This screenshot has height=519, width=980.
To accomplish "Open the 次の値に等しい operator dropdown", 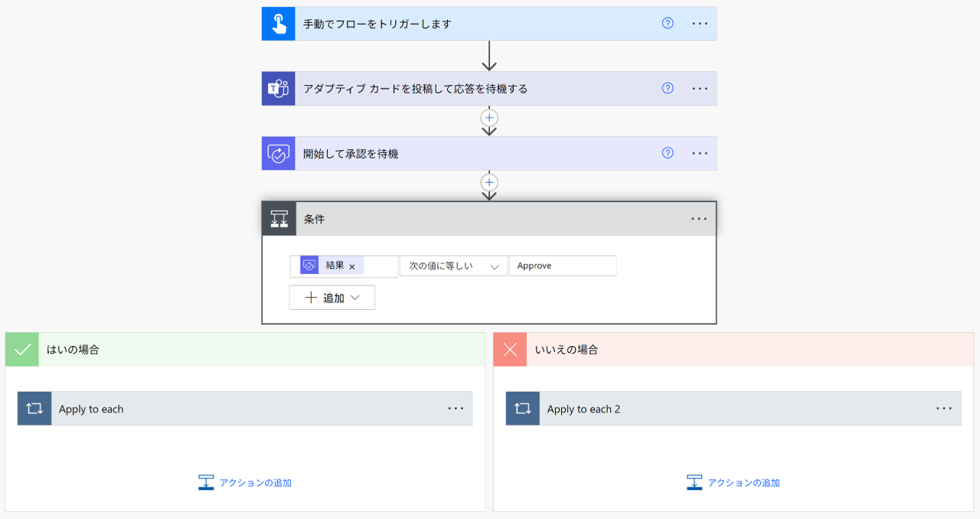I will click(x=453, y=266).
